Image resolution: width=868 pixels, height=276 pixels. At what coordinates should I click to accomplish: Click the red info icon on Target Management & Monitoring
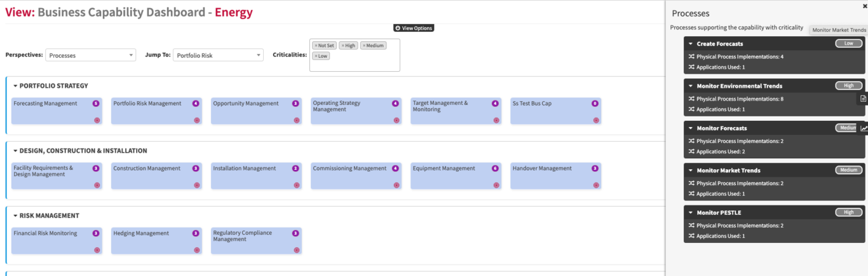496,120
